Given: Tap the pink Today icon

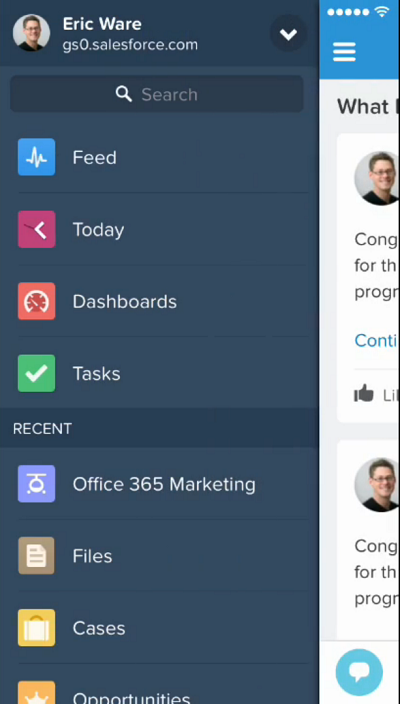Looking at the screenshot, I should [x=36, y=229].
